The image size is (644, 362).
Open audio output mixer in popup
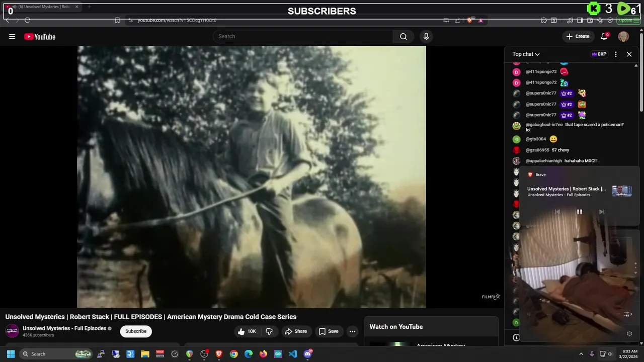(627, 314)
